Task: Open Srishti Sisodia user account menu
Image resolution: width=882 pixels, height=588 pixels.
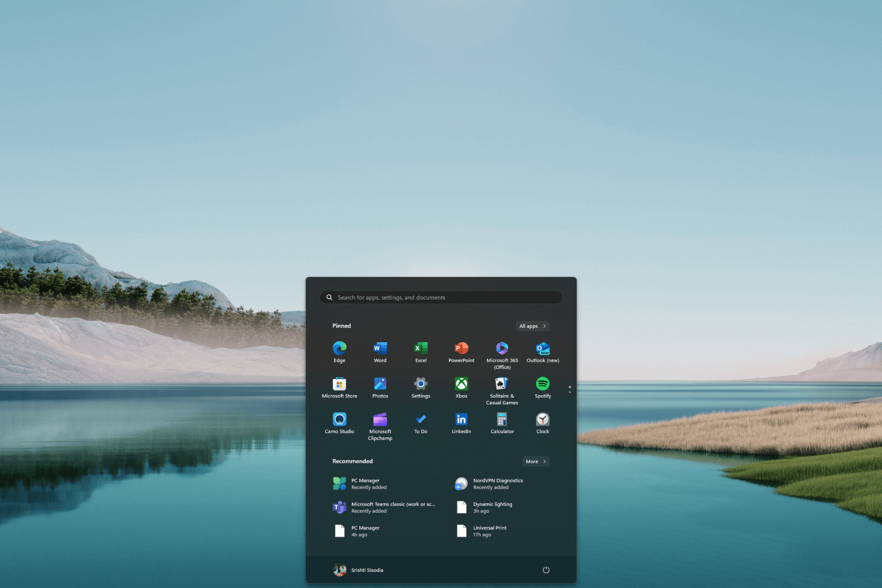Action: (x=358, y=570)
